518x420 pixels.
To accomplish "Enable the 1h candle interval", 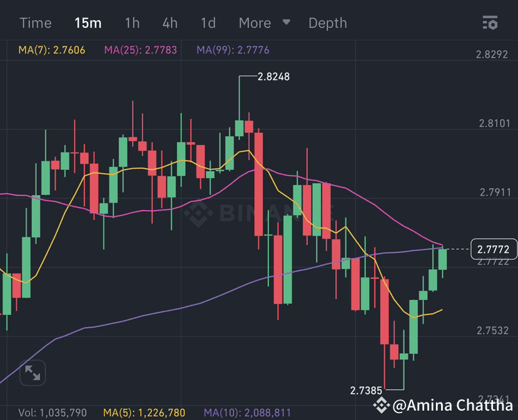I will [x=131, y=22].
